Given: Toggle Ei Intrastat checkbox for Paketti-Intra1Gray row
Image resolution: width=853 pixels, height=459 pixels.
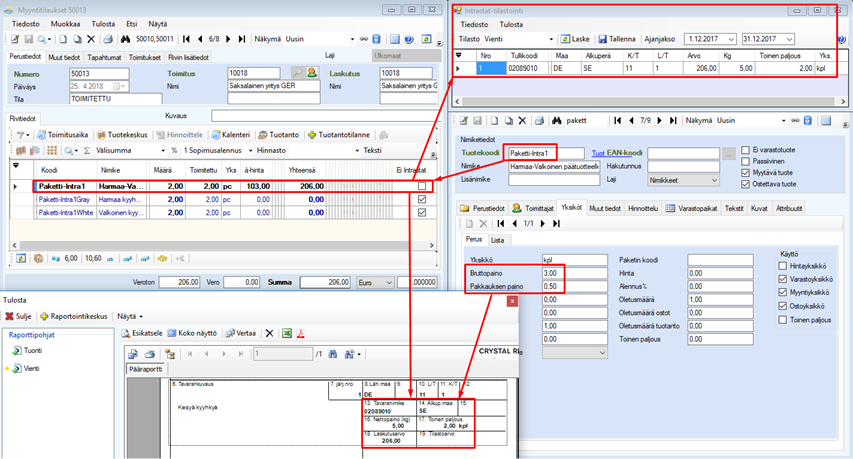Looking at the screenshot, I should pyautogui.click(x=422, y=200).
